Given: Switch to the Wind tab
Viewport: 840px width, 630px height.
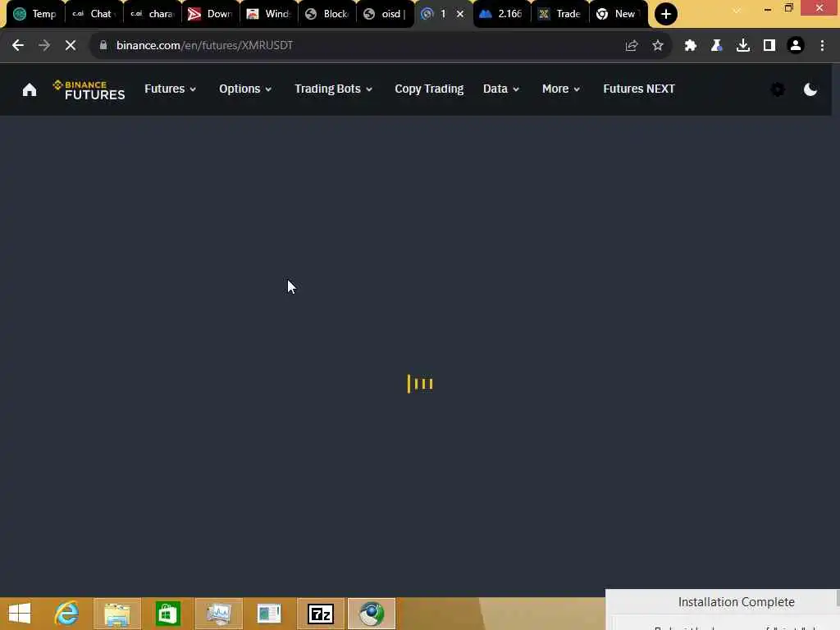Looking at the screenshot, I should point(269,14).
